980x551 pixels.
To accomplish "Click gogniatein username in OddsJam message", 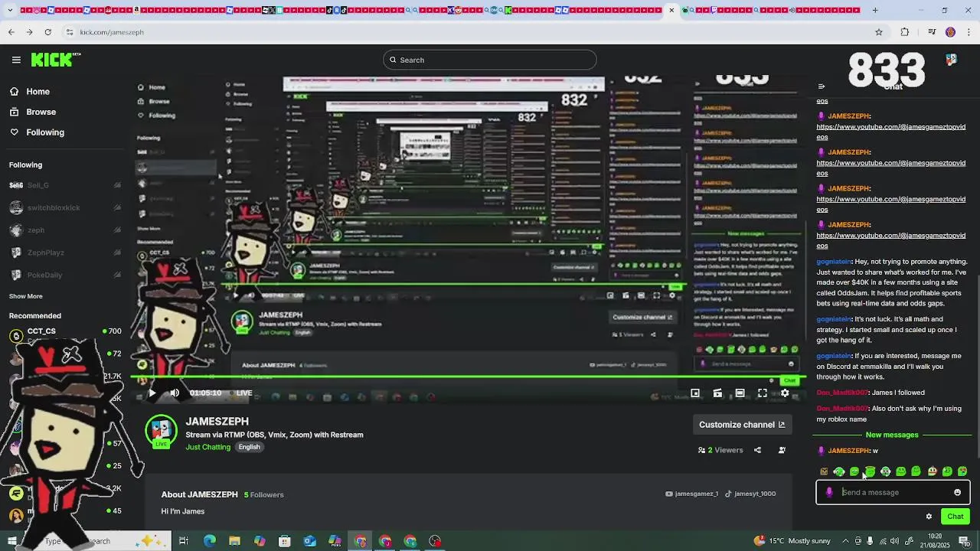I will pyautogui.click(x=834, y=262).
